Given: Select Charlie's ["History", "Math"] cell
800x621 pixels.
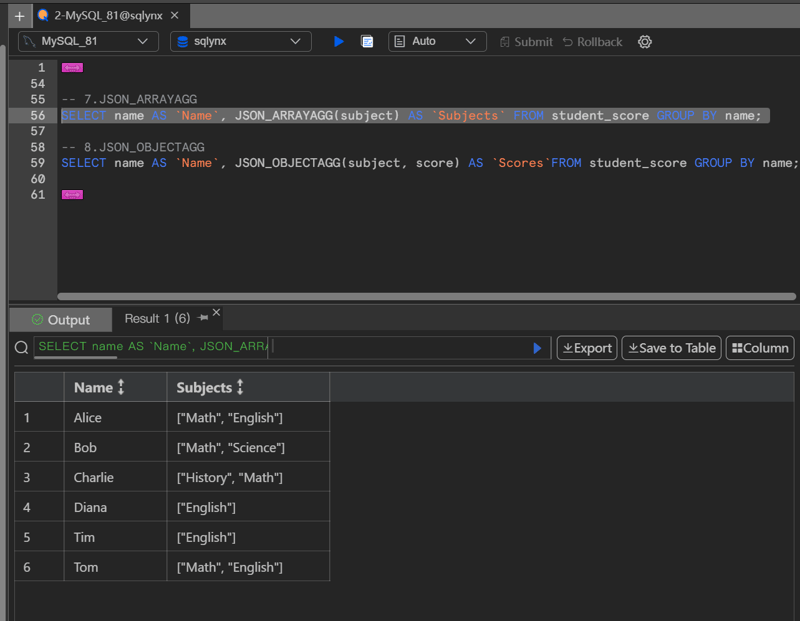Looking at the screenshot, I should click(248, 478).
